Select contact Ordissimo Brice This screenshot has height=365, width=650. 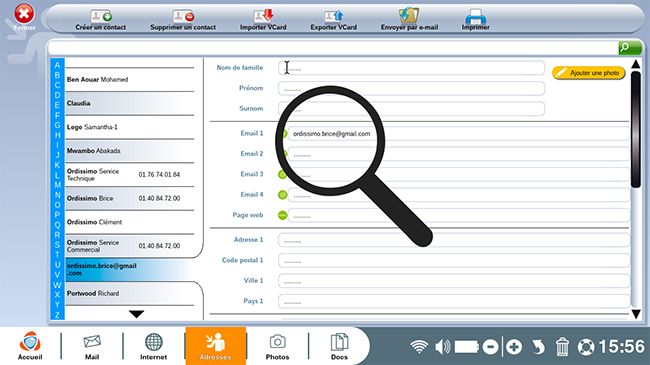(130, 198)
